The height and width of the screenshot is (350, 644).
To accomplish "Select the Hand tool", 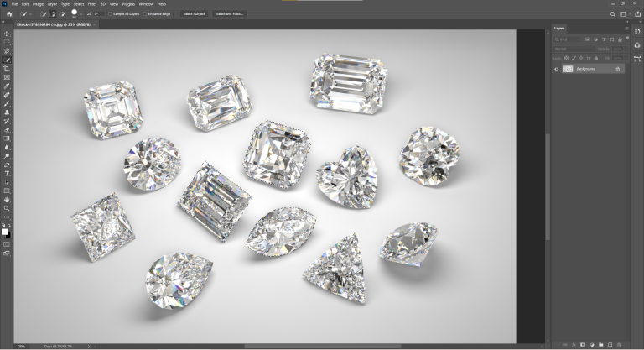I will tap(7, 200).
